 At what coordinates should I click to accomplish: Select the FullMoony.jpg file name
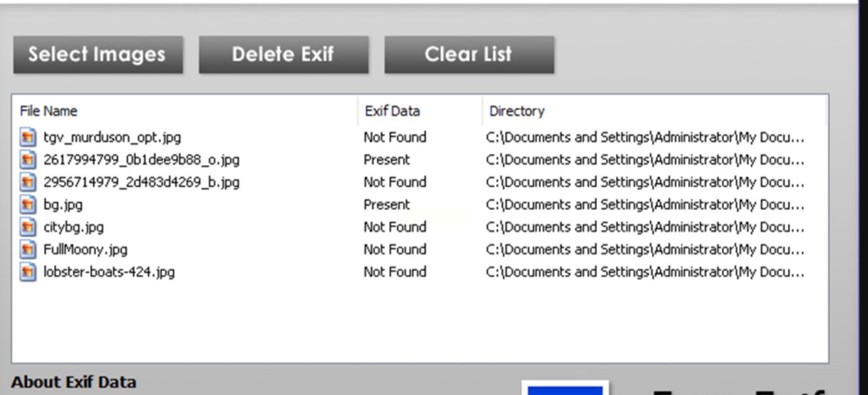click(x=86, y=249)
